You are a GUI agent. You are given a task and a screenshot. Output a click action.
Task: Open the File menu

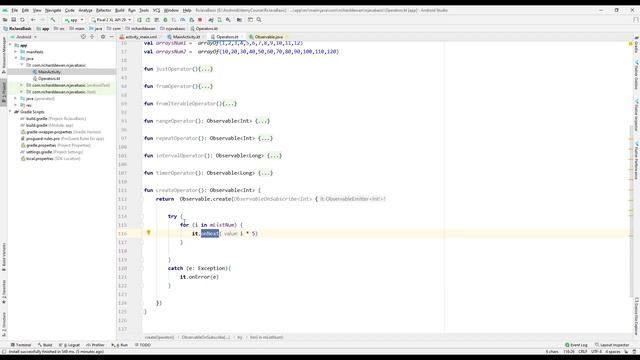pyautogui.click(x=15, y=10)
